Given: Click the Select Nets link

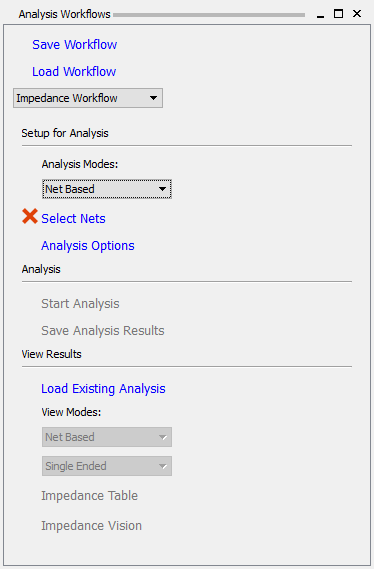Looking at the screenshot, I should pos(73,218).
